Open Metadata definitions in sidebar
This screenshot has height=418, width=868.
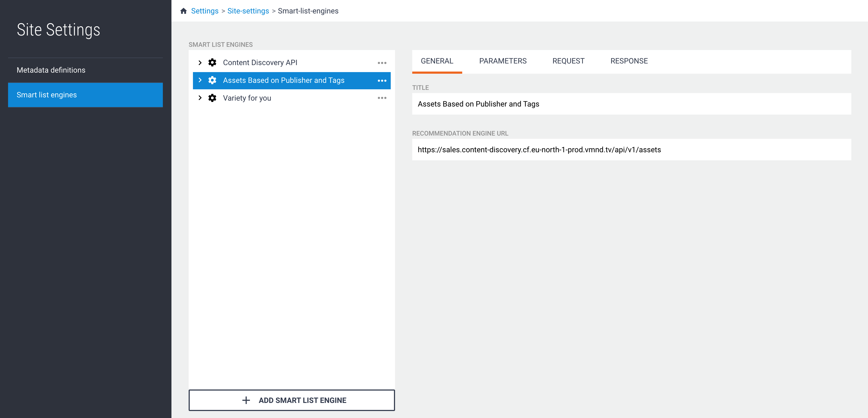85,70
